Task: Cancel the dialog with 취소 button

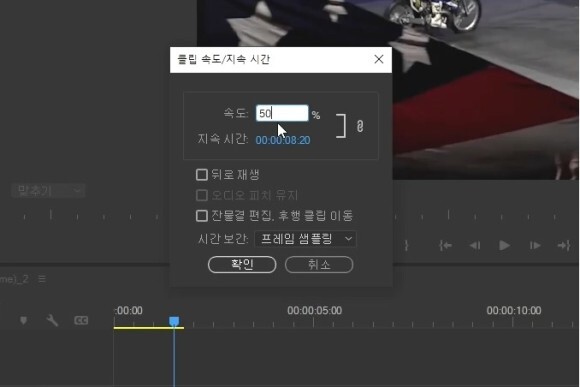Action: click(319, 265)
